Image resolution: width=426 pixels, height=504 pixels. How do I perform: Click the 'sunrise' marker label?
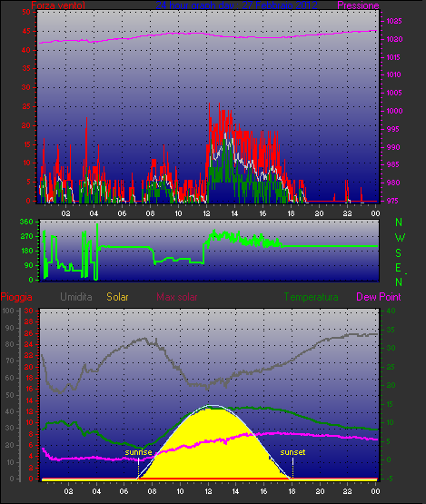139,452
